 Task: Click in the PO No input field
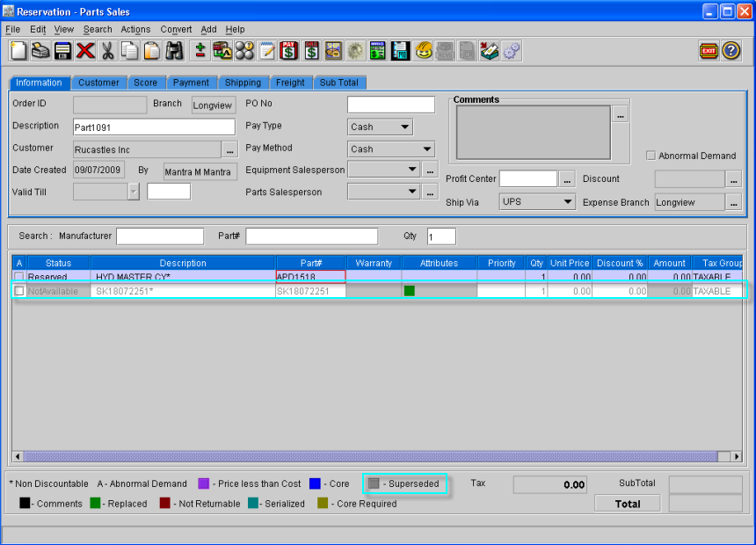click(391, 105)
